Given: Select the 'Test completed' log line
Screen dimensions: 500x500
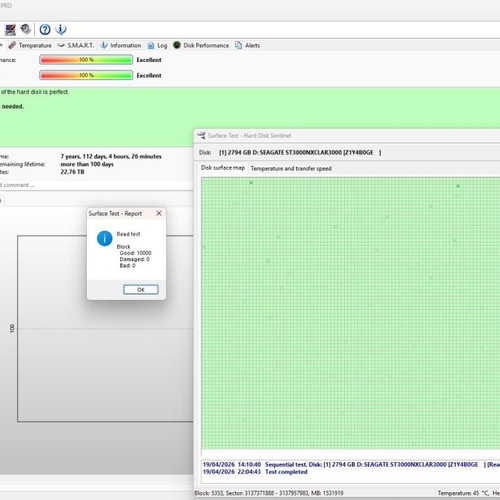Looking at the screenshot, I should coord(255,472).
